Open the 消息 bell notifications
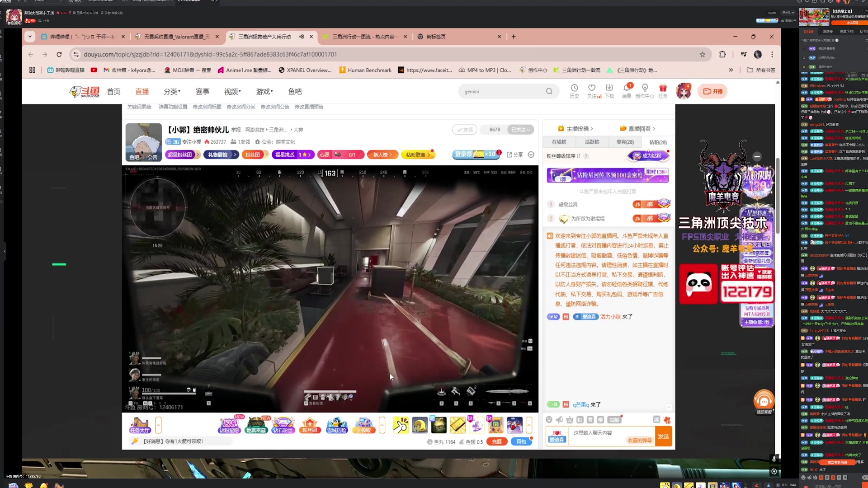Image resolution: width=868 pixels, height=488 pixels. pyautogui.click(x=627, y=91)
